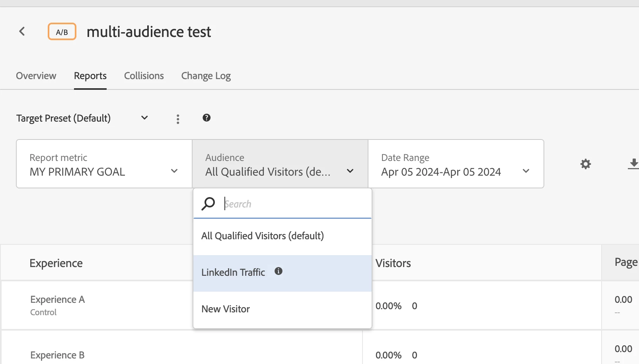Select All Qualified Visitors (default) option
This screenshot has height=364, width=639.
pos(263,236)
